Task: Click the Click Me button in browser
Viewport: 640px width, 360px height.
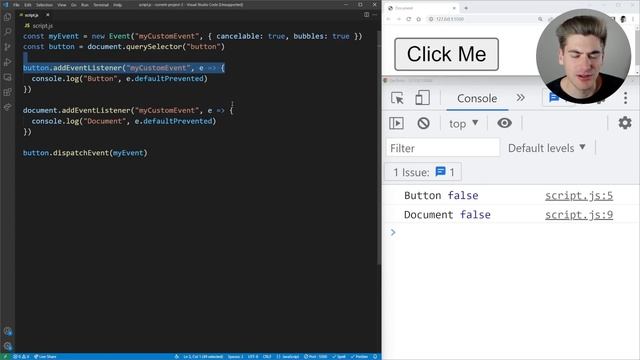Action: tap(447, 54)
